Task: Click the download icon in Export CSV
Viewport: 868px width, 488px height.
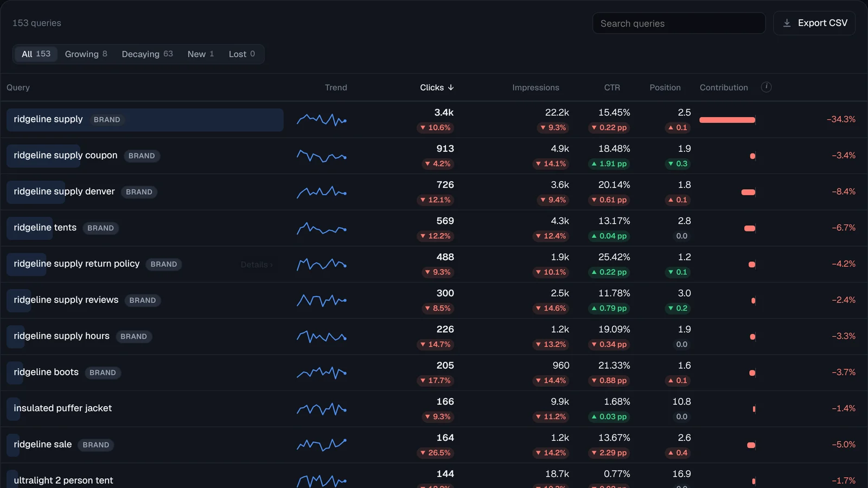Action: click(x=787, y=23)
